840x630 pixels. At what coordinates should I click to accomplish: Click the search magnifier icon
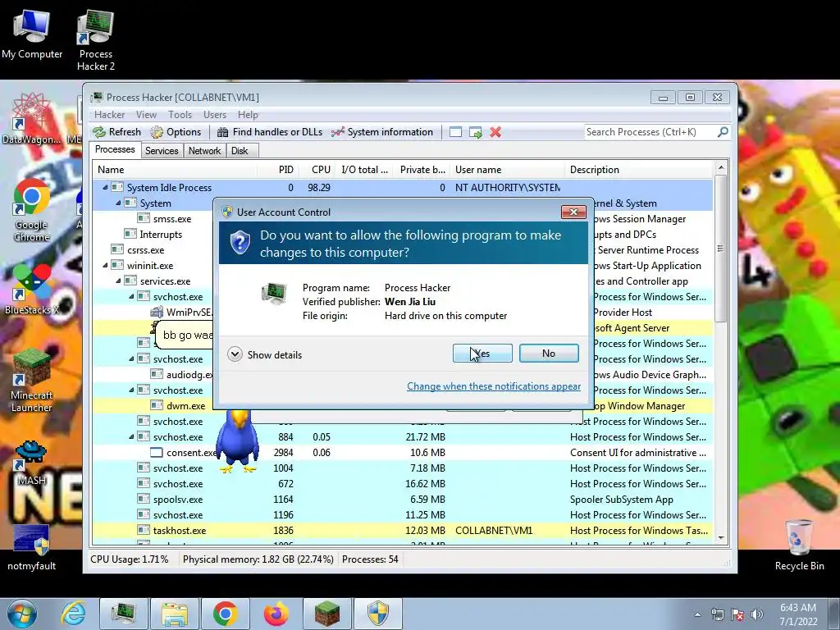click(x=723, y=132)
